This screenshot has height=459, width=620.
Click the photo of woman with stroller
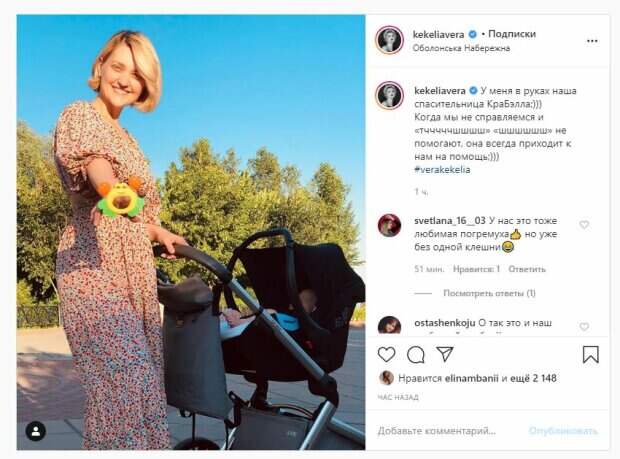(x=190, y=230)
